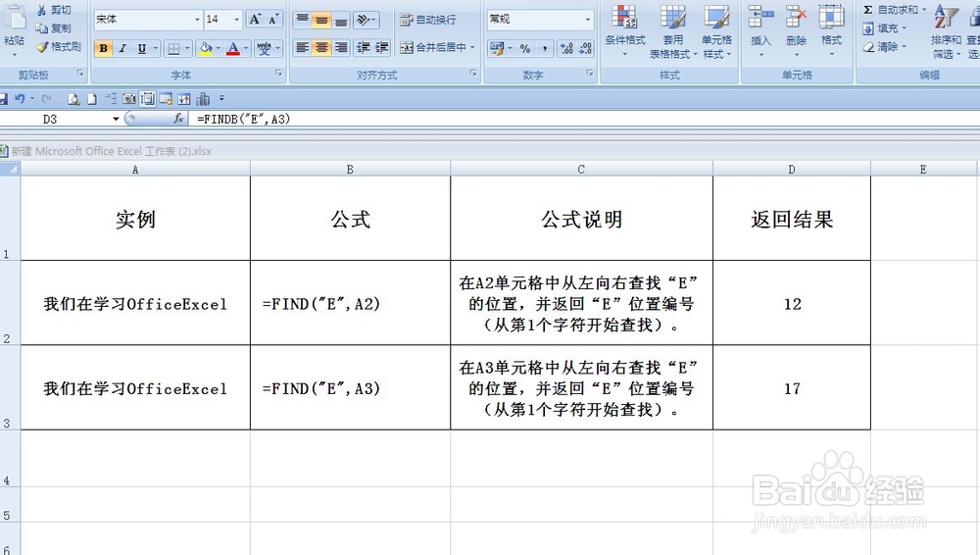Open Format as Table (套用表格格式) menu

[x=673, y=31]
